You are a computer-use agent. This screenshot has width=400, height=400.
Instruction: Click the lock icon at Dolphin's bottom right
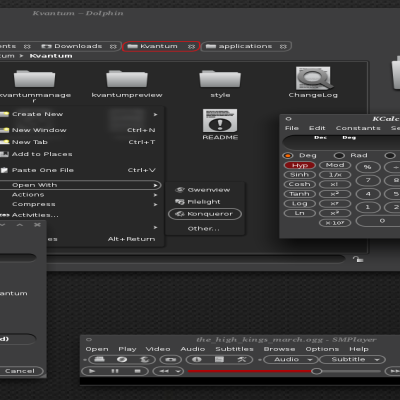click(358, 259)
